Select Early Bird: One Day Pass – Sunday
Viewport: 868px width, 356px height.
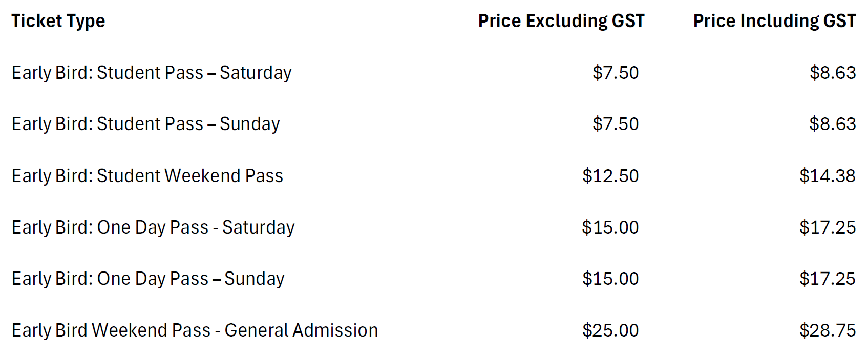tap(148, 279)
